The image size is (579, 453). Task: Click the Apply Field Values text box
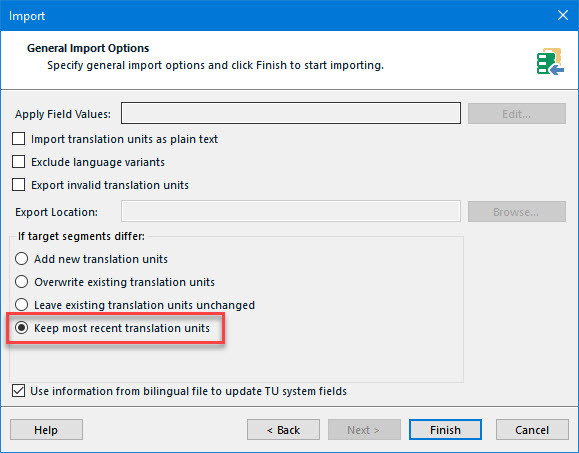[291, 113]
